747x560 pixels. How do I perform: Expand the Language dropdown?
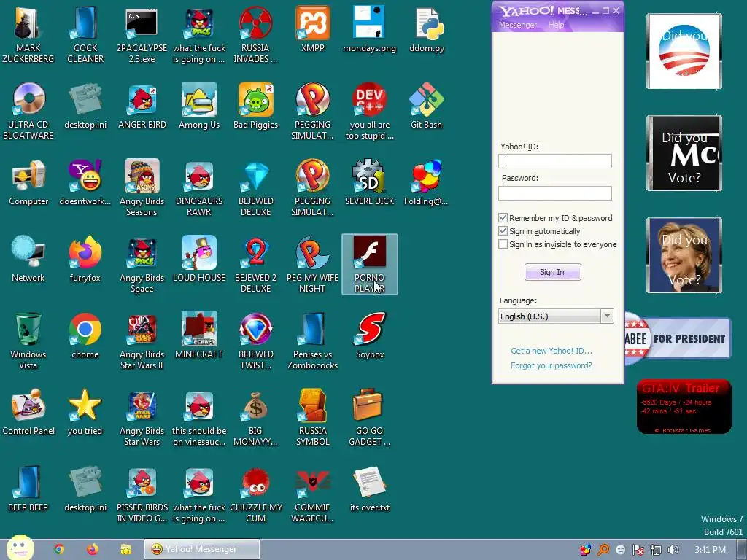607,316
